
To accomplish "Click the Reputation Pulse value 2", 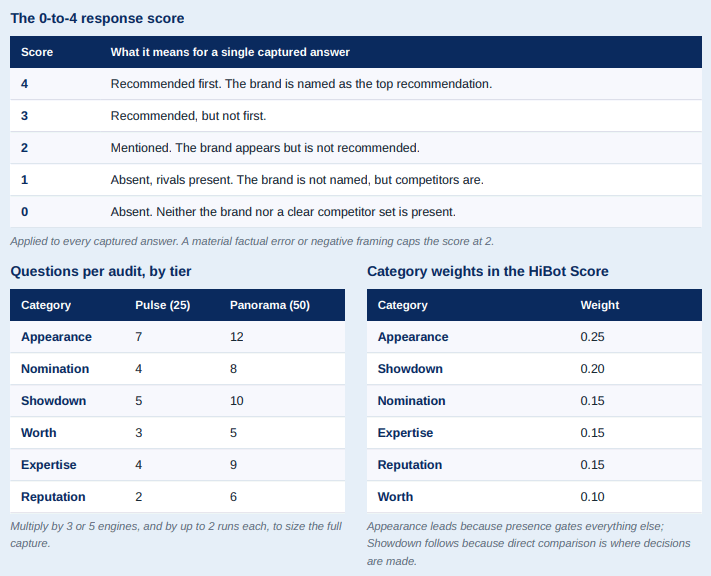I will (138, 497).
